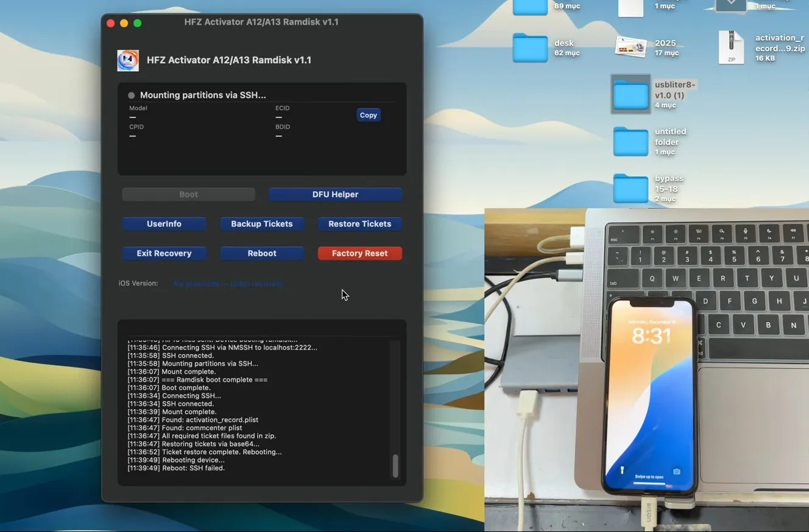
Task: Click the Restore Tickets button
Action: tap(360, 224)
